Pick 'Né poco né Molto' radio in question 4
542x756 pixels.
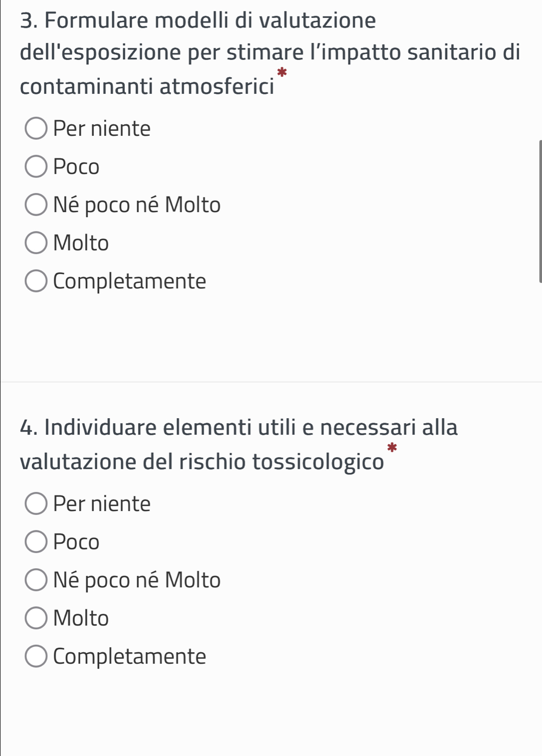coord(36,580)
